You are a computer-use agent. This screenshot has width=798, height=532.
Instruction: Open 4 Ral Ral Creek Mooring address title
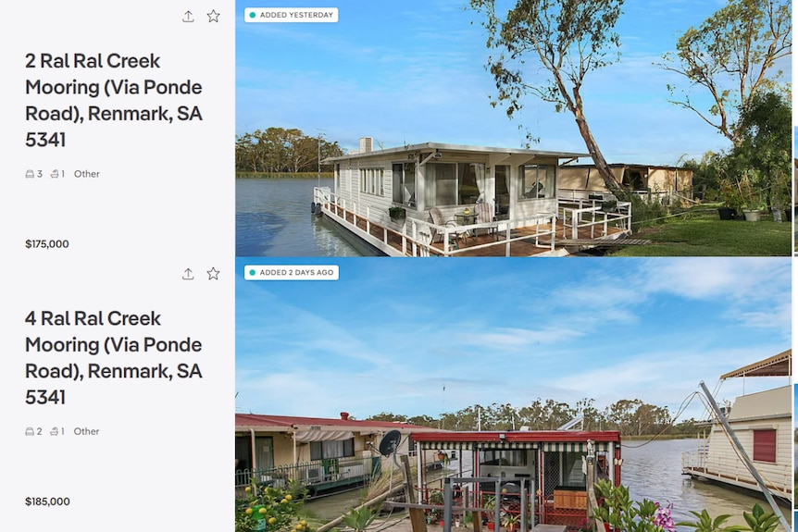[x=114, y=357]
